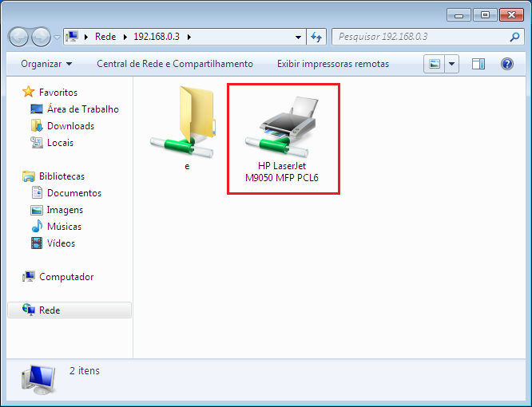The image size is (532, 407).
Task: Select Favoritos in navigation pane
Action: pyautogui.click(x=58, y=93)
